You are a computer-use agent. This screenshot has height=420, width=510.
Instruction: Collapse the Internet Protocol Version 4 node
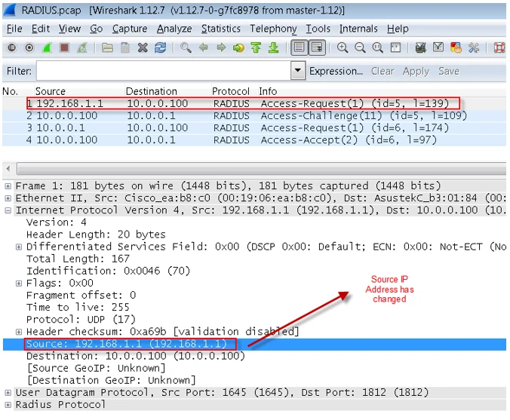pos(8,210)
